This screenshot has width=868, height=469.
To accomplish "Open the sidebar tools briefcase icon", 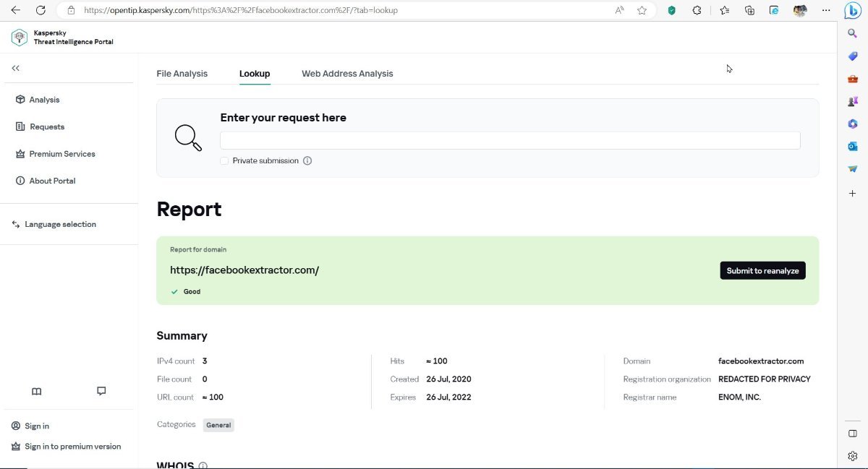I will pos(853,79).
